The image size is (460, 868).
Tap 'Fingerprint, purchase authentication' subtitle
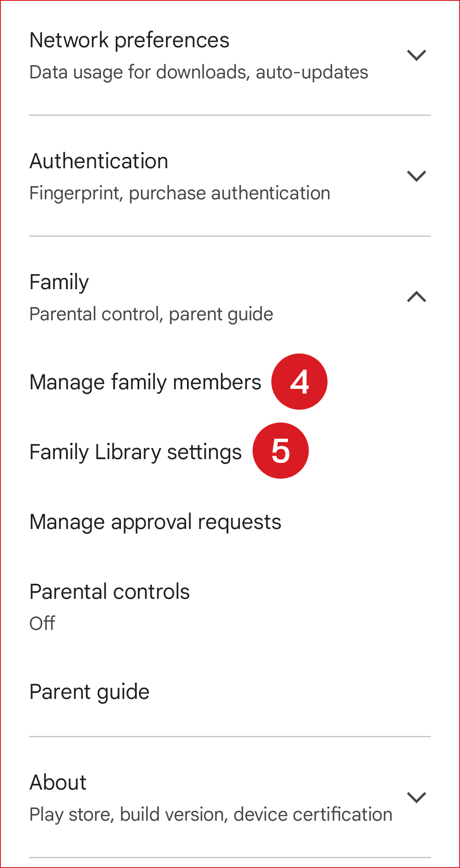[180, 193]
